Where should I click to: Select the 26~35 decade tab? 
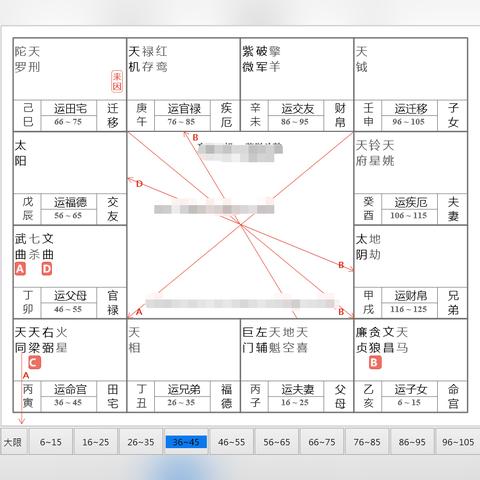pos(141,442)
